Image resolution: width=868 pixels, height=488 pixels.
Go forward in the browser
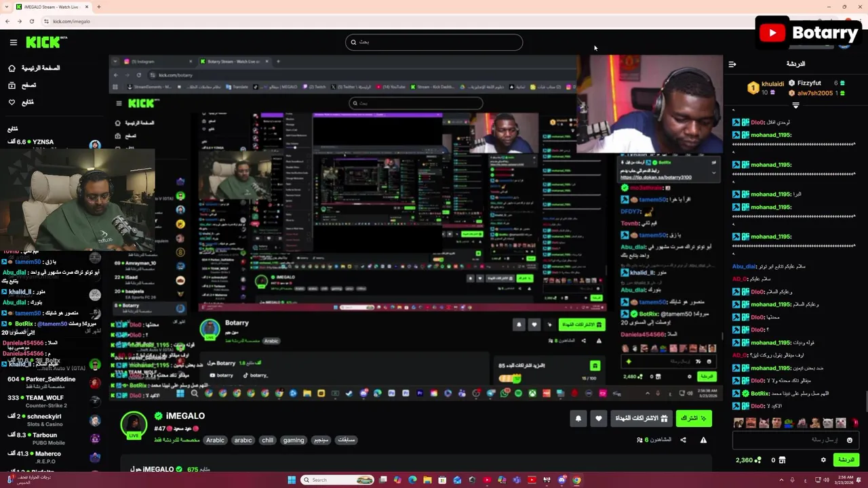click(x=19, y=21)
